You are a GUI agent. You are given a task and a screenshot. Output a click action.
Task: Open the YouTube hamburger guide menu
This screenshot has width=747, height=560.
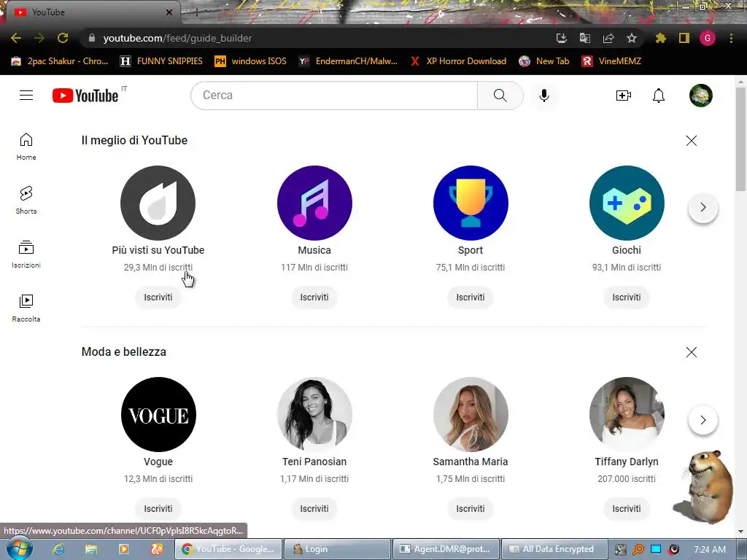click(26, 96)
